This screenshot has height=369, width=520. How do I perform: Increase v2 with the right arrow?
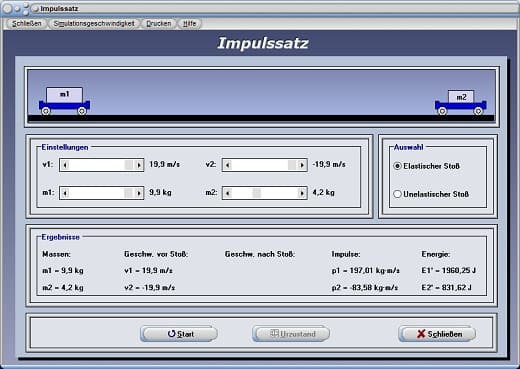302,165
